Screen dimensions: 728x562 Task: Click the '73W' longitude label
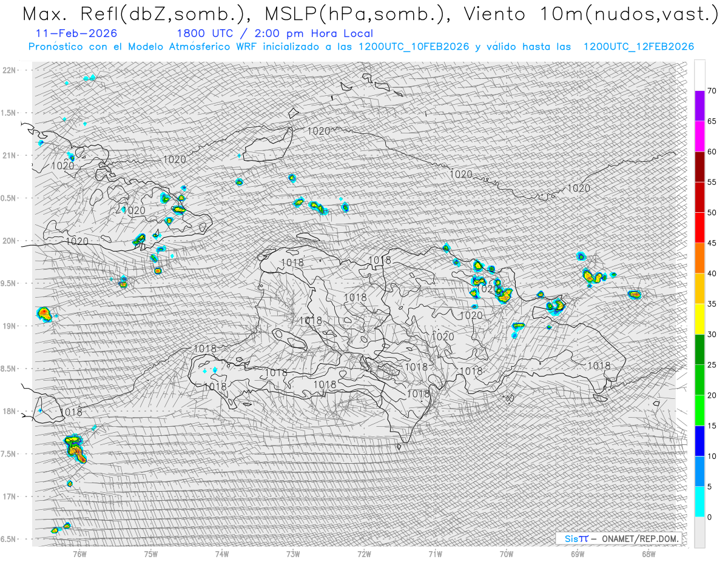293,553
